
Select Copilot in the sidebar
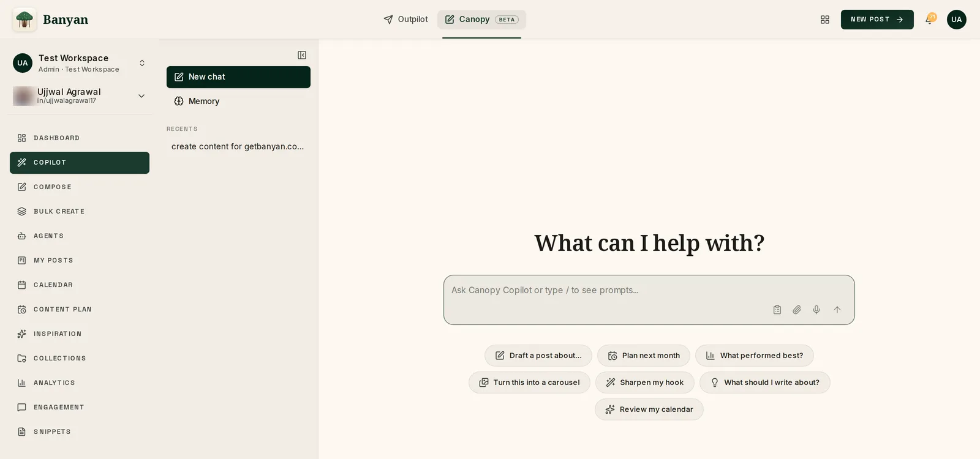point(80,163)
